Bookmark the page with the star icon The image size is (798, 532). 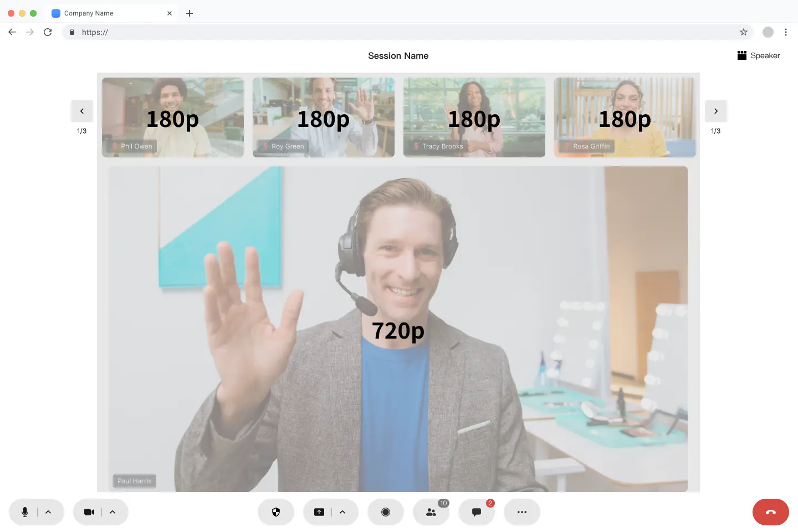(743, 32)
